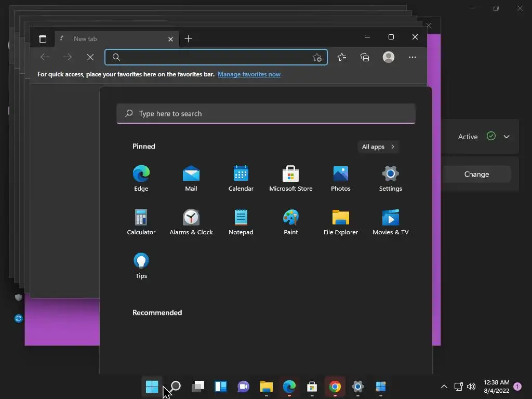Go forward in Edge
The image size is (532, 399).
(x=68, y=57)
